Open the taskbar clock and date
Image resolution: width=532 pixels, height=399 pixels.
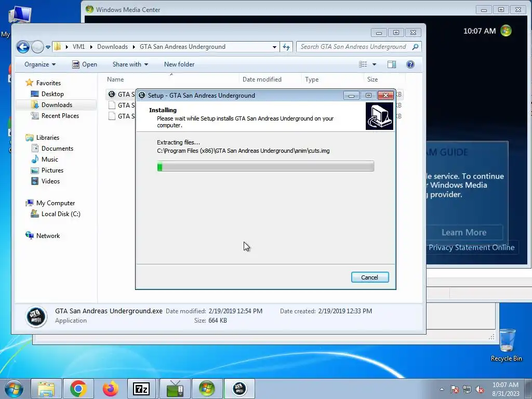tap(506, 389)
